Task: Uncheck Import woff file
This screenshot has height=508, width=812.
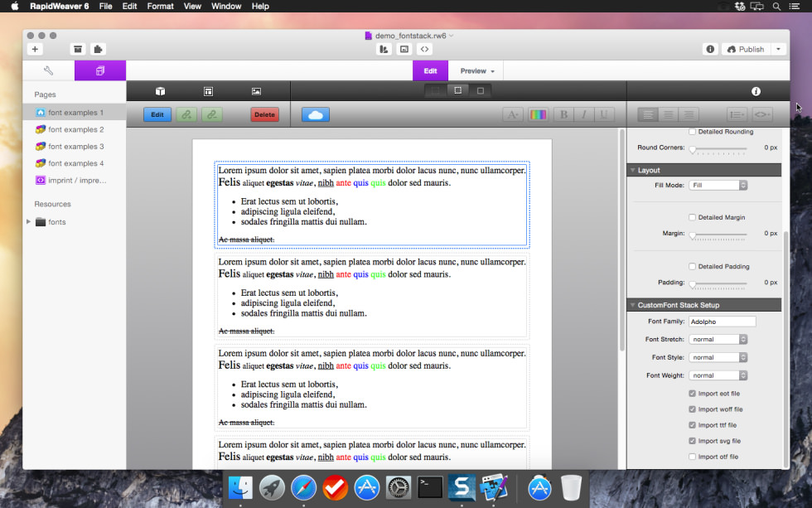Action: (x=693, y=409)
